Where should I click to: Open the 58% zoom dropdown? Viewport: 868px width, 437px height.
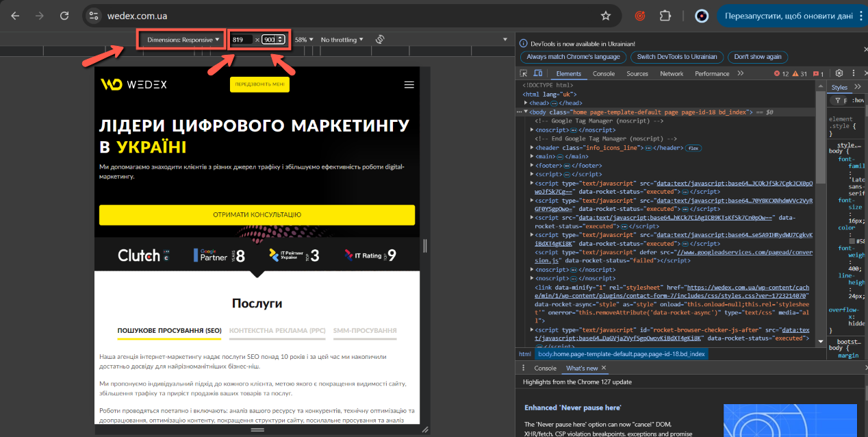(304, 40)
